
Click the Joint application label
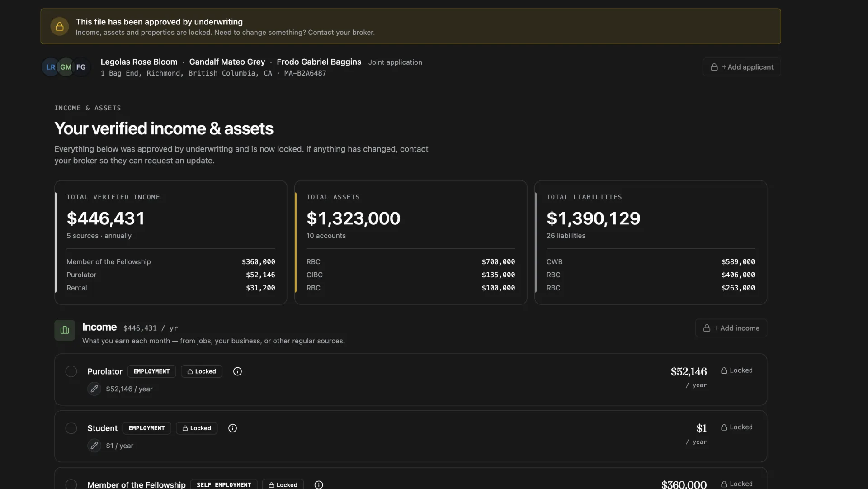395,62
